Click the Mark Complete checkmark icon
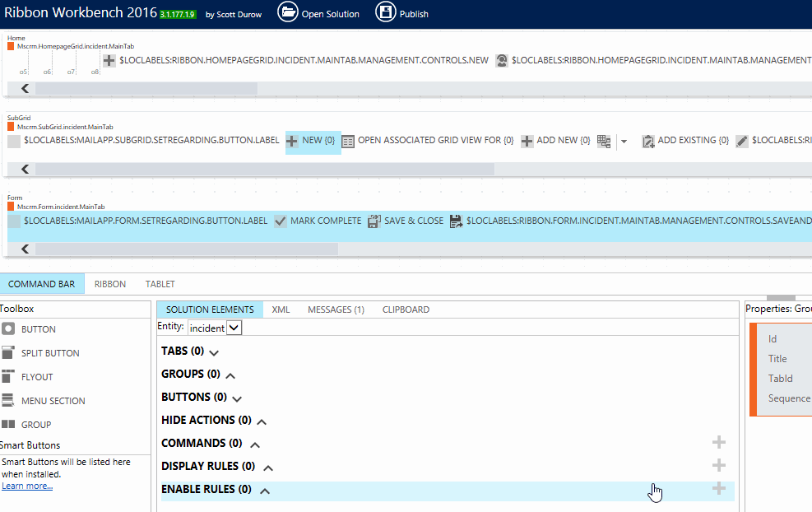This screenshot has width=812, height=512. tap(281, 221)
